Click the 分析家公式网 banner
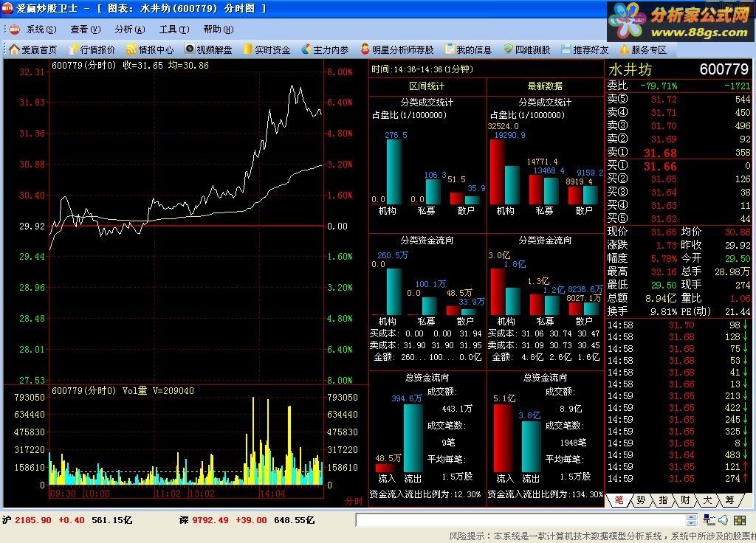 click(x=681, y=21)
